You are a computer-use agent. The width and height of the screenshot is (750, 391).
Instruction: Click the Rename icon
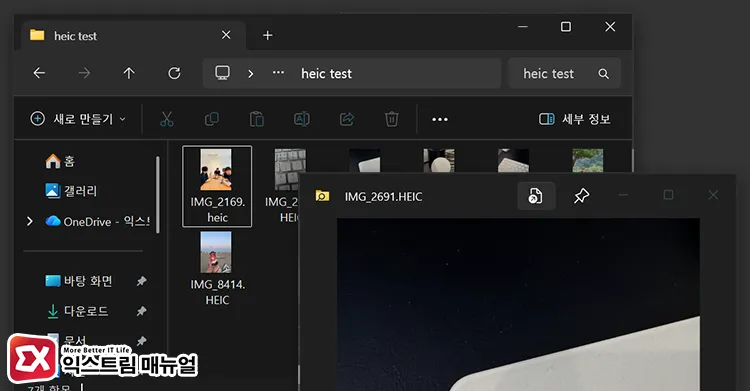[302, 119]
